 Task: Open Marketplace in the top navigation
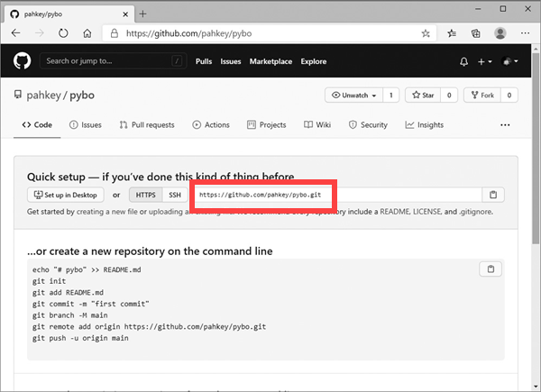point(270,61)
